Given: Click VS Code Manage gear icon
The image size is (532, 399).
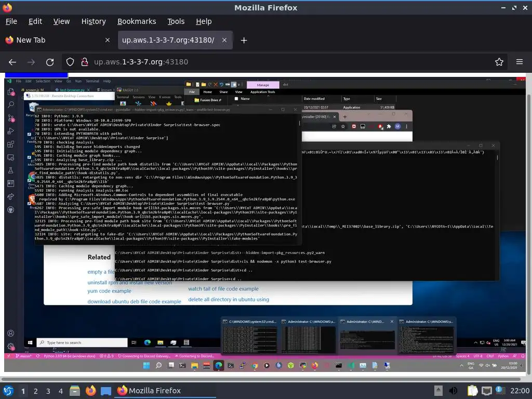Looking at the screenshot, I should (11, 347).
